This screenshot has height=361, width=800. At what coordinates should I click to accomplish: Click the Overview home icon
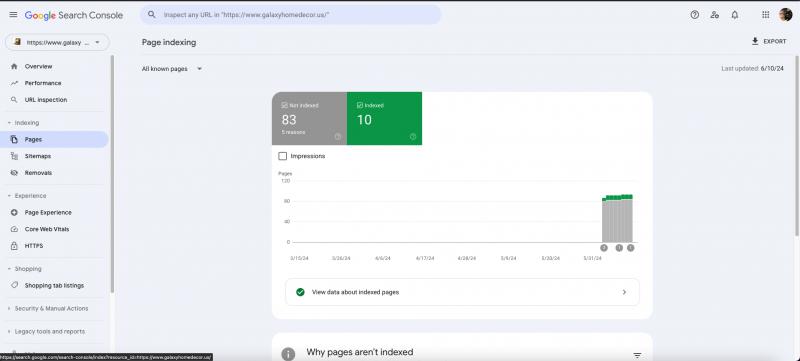(x=14, y=66)
